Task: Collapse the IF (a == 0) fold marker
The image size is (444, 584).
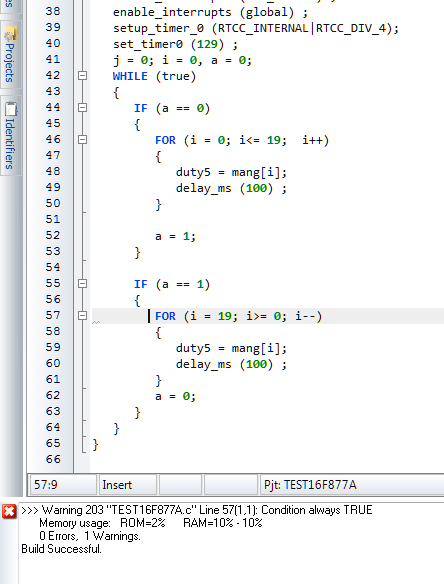Action: point(83,108)
